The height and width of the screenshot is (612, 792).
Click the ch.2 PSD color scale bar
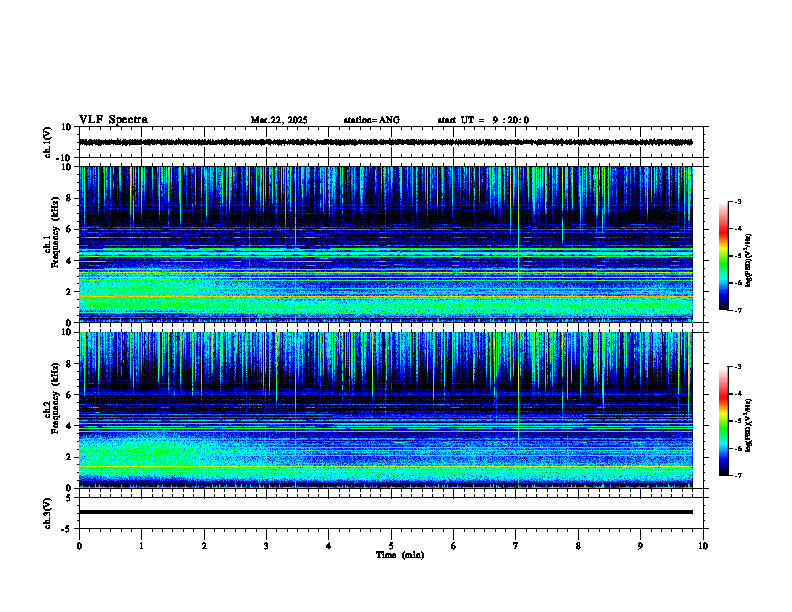click(723, 421)
